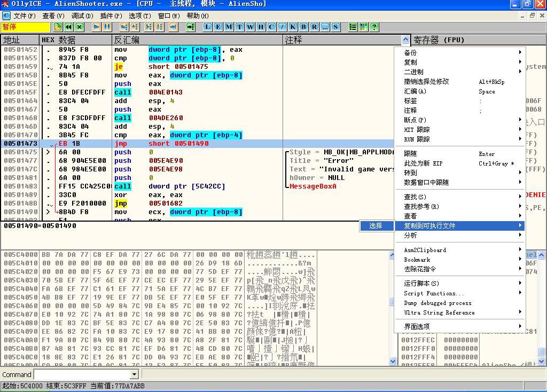
Task: Open the Log window with L button
Action: click(208, 27)
